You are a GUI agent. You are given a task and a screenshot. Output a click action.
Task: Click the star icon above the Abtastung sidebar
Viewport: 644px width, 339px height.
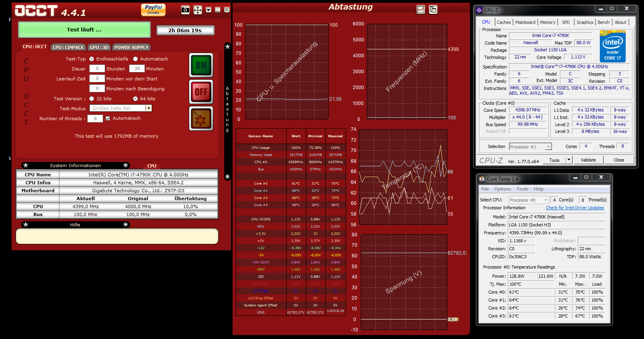[227, 47]
